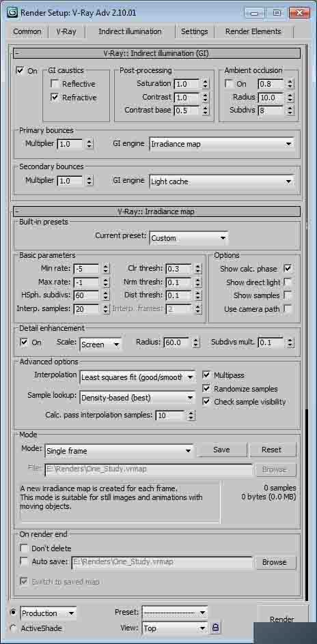Click the Ambient occlusion Subdivs spinner
The image size is (317, 644).
tap(290, 111)
